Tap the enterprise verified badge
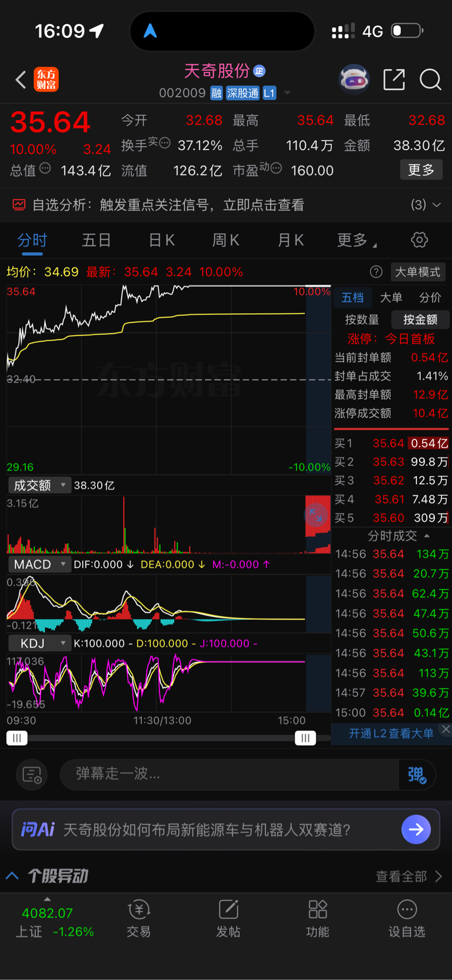This screenshot has width=452, height=980. click(260, 71)
